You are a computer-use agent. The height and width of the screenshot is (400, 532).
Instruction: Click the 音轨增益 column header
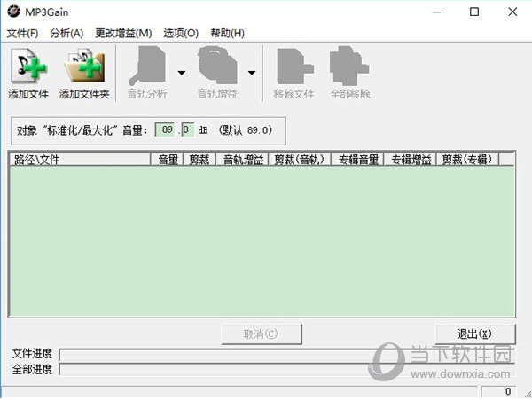(x=242, y=159)
